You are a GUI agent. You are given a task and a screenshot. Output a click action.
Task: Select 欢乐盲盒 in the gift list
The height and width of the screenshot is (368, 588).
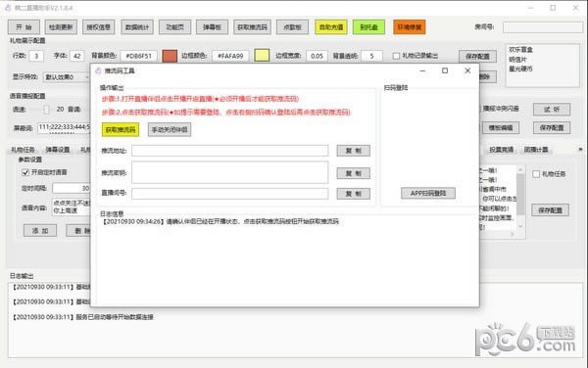[x=520, y=49]
